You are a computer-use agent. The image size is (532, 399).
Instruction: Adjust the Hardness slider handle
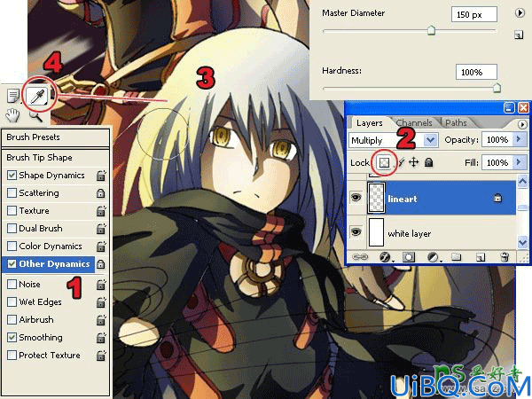pos(497,88)
